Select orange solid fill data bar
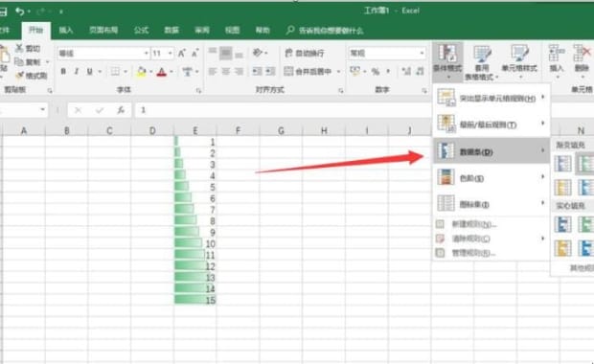 coord(562,248)
